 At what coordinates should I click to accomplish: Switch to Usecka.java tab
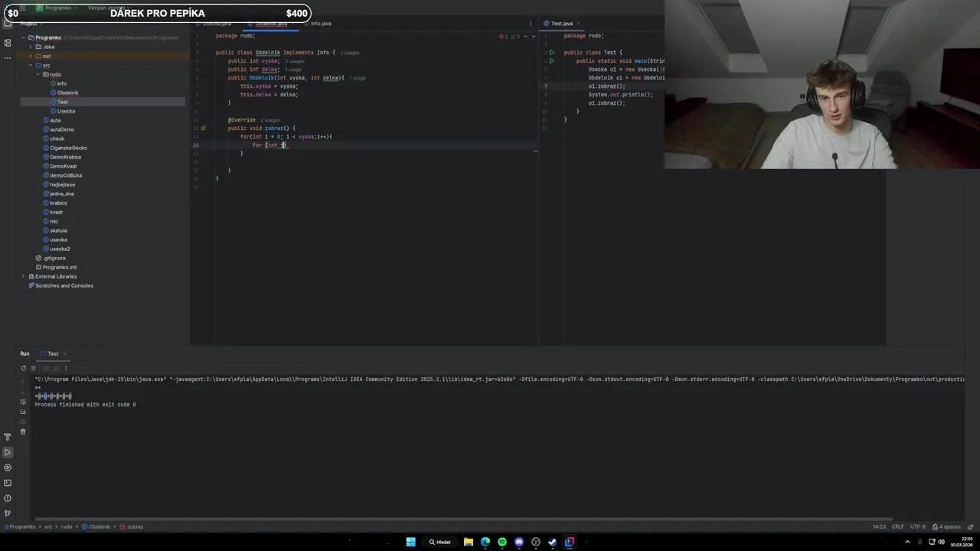coord(214,24)
